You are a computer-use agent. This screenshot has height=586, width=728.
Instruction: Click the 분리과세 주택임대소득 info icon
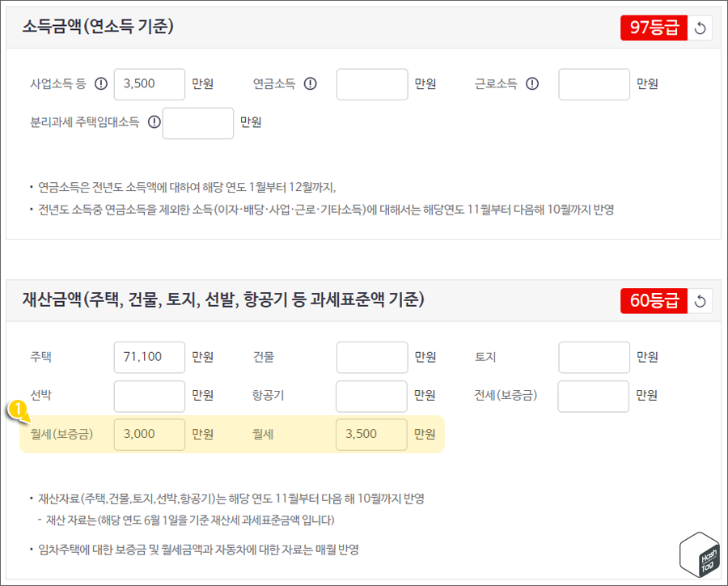coord(154,122)
